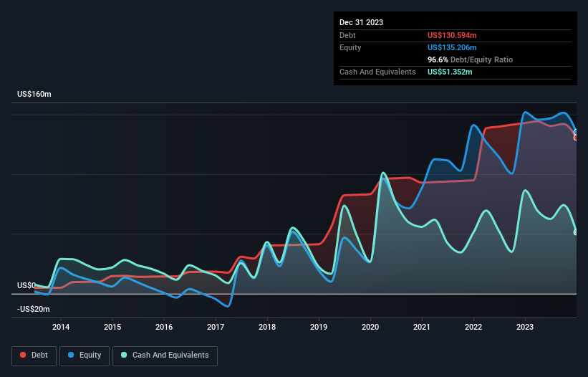Click the red Debt end-point marker on chart
Screen dimensions: 588x377
coord(576,138)
